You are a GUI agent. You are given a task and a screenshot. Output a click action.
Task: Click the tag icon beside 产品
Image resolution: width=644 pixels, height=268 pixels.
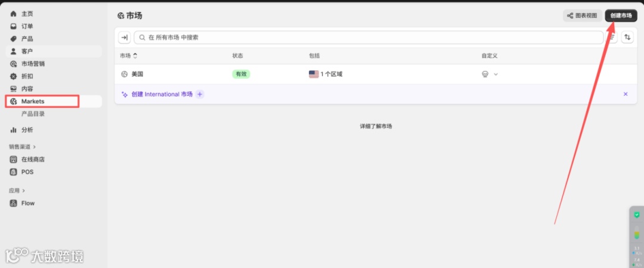point(13,39)
